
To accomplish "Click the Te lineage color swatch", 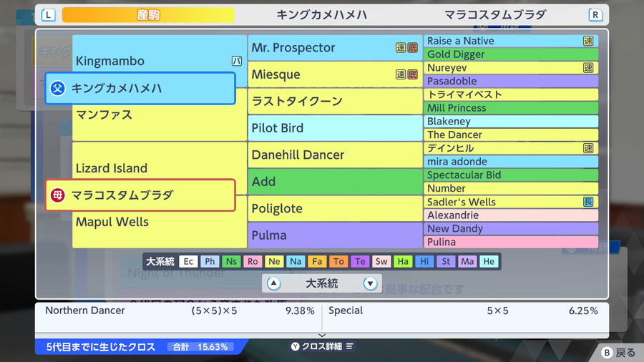I will (360, 261).
